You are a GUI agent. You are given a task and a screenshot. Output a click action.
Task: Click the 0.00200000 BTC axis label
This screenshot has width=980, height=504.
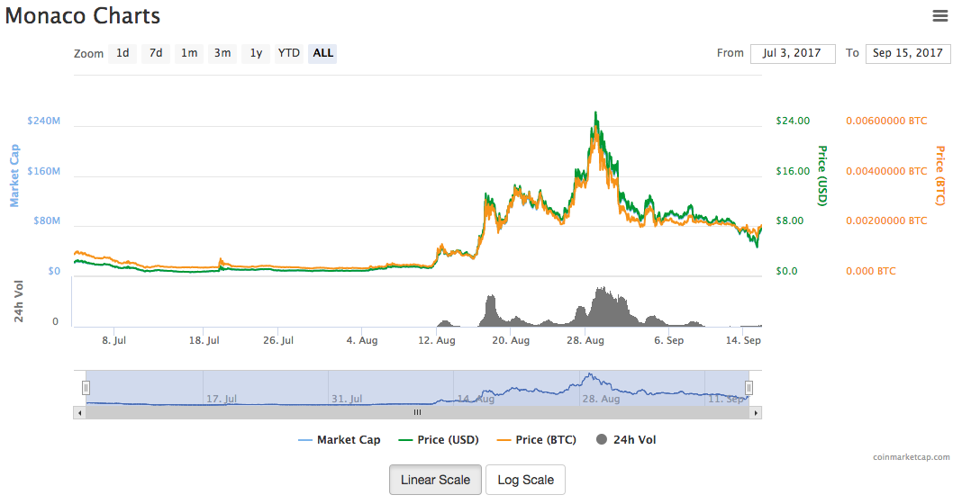pyautogui.click(x=886, y=220)
